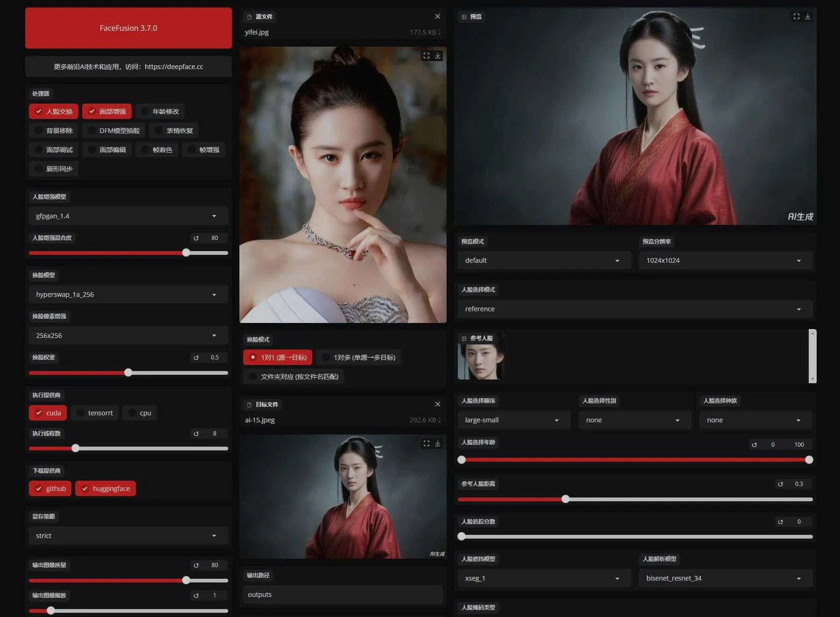Reset face tracker score 0
The width and height of the screenshot is (840, 617).
[780, 522]
